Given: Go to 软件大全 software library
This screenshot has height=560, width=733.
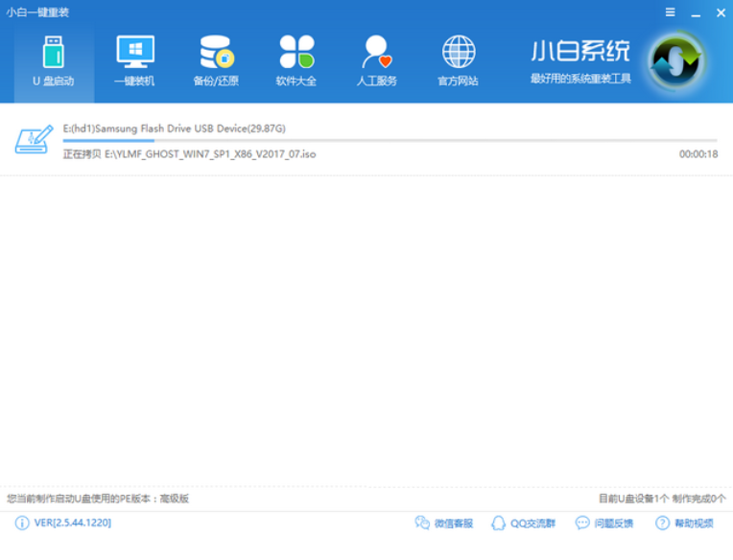Looking at the screenshot, I should click(x=296, y=61).
